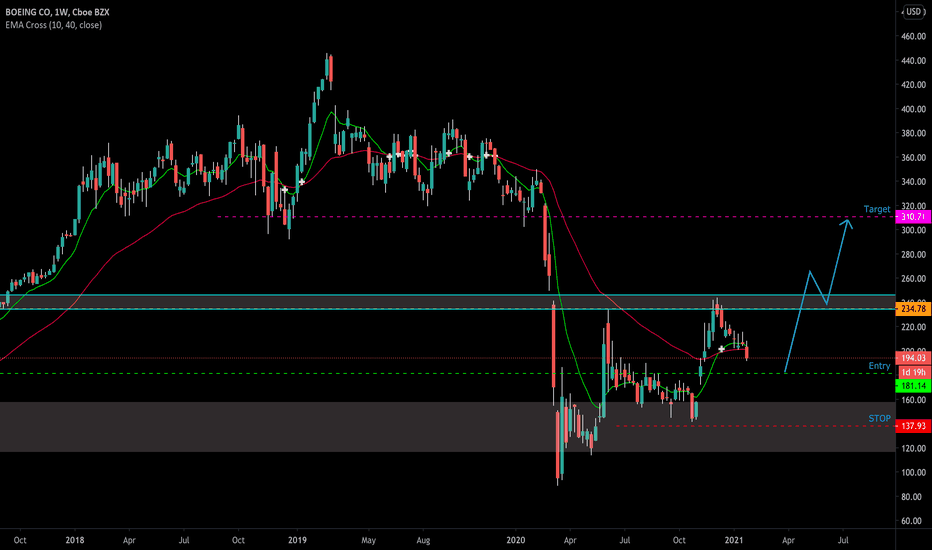
Task: Click the 2019 label on time axis
Action: (x=297, y=540)
